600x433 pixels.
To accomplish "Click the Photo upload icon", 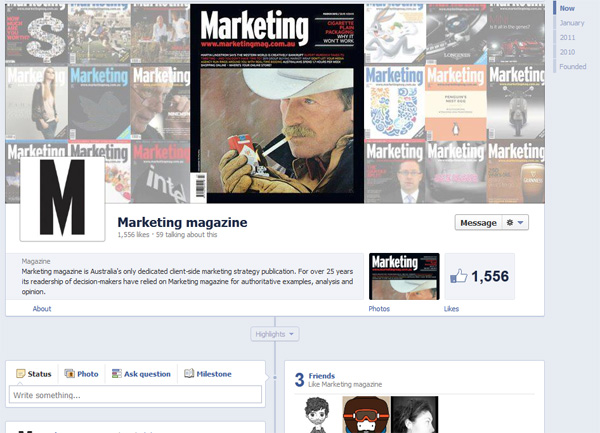I will 70,374.
